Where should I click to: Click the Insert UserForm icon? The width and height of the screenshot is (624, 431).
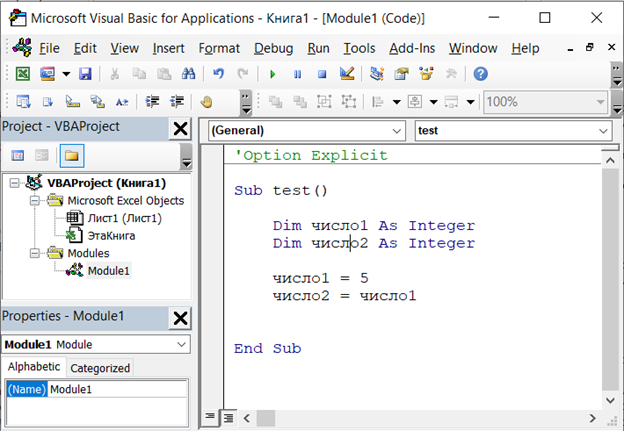pos(47,74)
